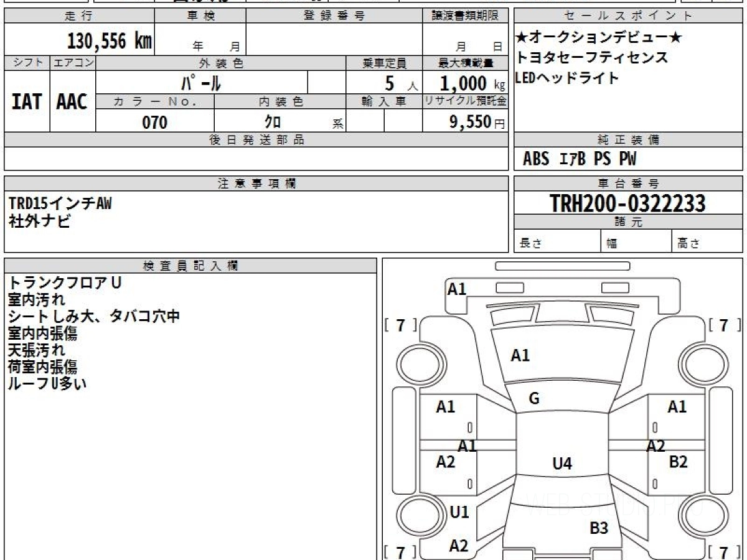Click the 車検 header cell
This screenshot has width=747, height=560.
(x=200, y=16)
